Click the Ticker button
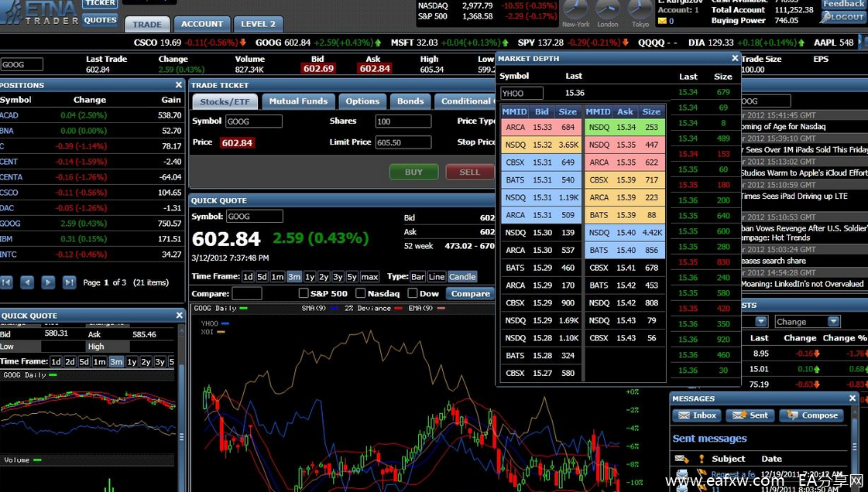 [100, 3]
